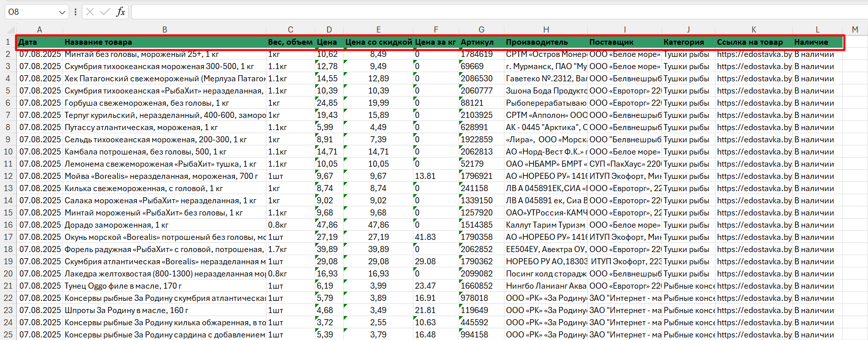
Task: Select article number cell 1784619
Action: click(x=482, y=54)
